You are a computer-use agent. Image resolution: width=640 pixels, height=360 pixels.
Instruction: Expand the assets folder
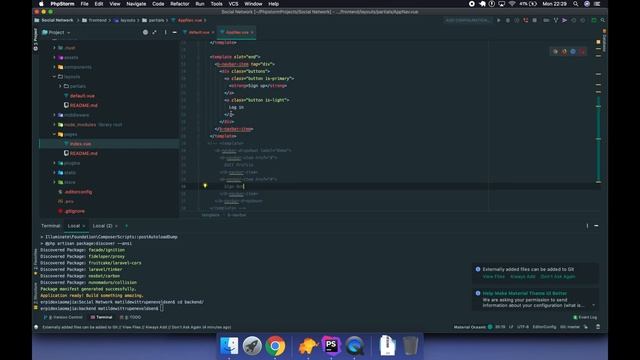pyautogui.click(x=54, y=57)
